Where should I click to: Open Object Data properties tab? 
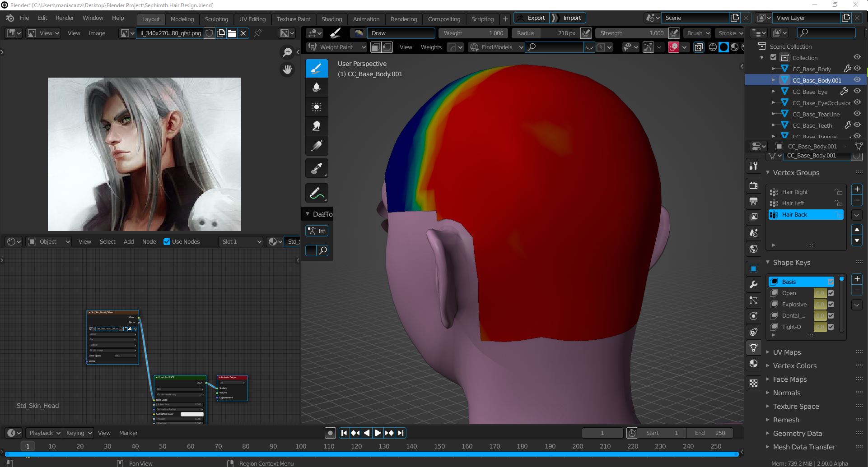pyautogui.click(x=753, y=347)
